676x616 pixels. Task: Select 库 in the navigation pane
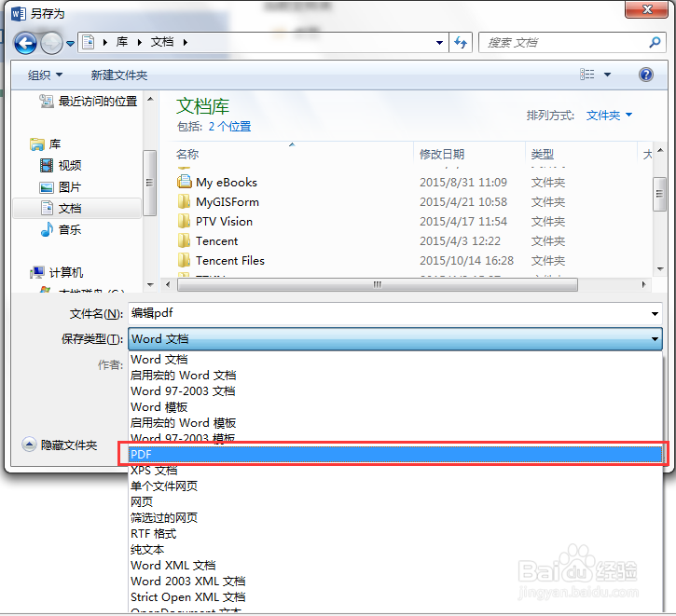[x=46, y=144]
